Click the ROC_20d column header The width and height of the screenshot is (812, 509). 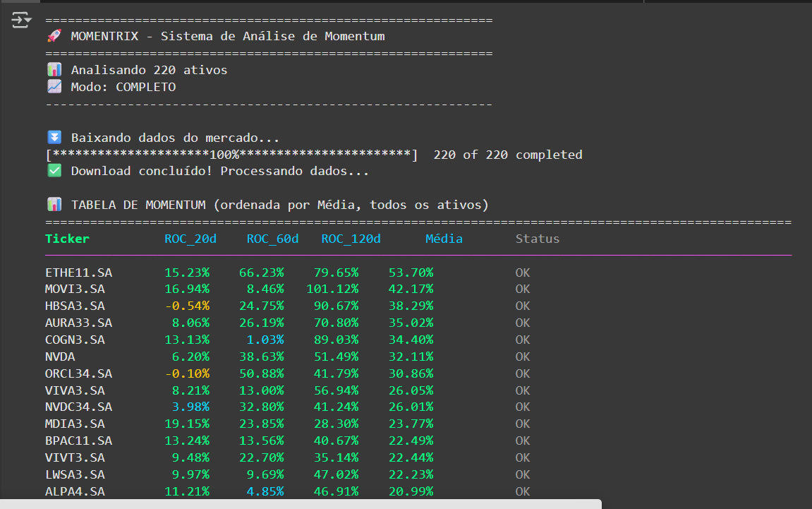click(x=190, y=239)
